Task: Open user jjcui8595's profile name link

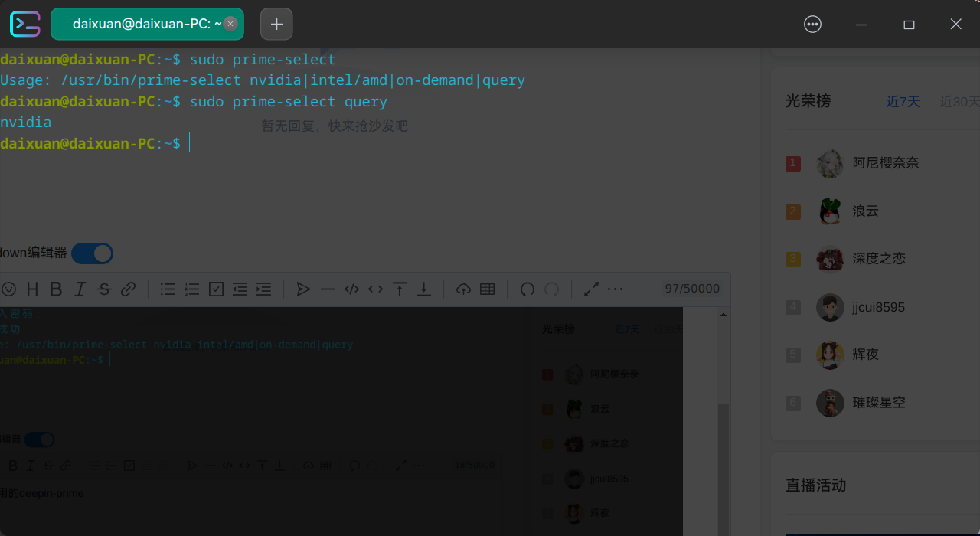Action: coord(879,307)
